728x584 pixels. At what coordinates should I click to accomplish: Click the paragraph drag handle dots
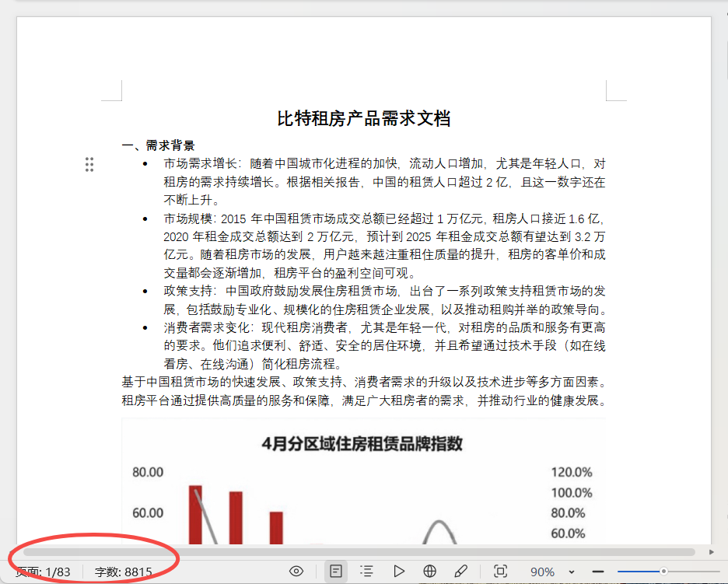pos(90,164)
